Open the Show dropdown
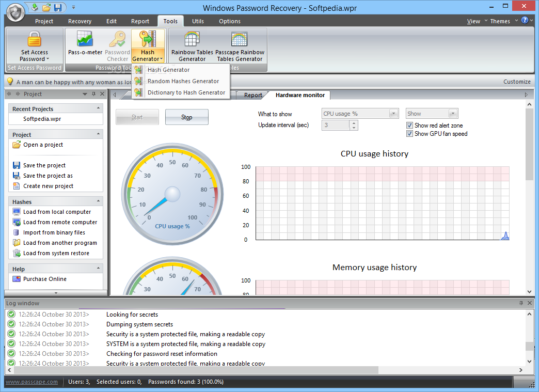539x392 pixels. coord(453,114)
